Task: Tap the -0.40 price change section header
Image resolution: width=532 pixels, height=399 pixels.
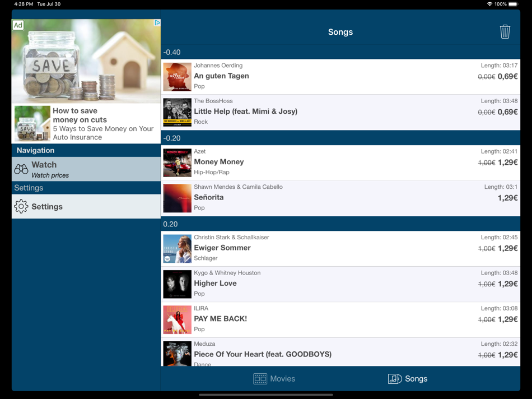Action: 340,52
